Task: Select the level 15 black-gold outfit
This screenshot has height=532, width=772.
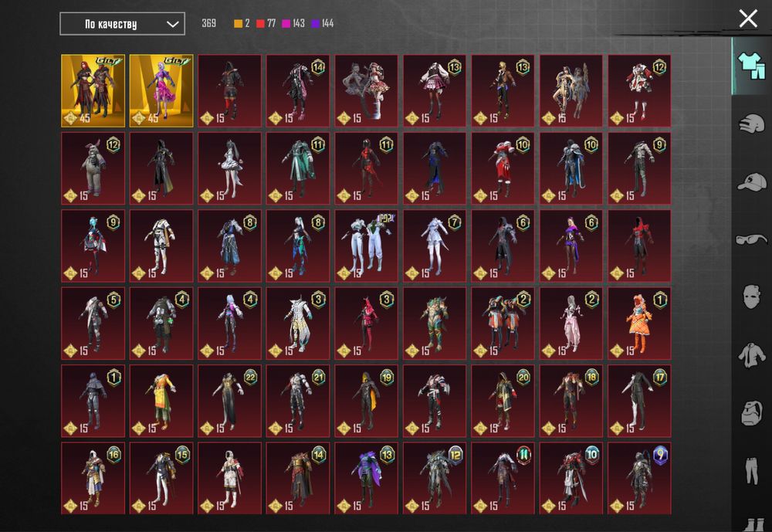Action: [161, 478]
